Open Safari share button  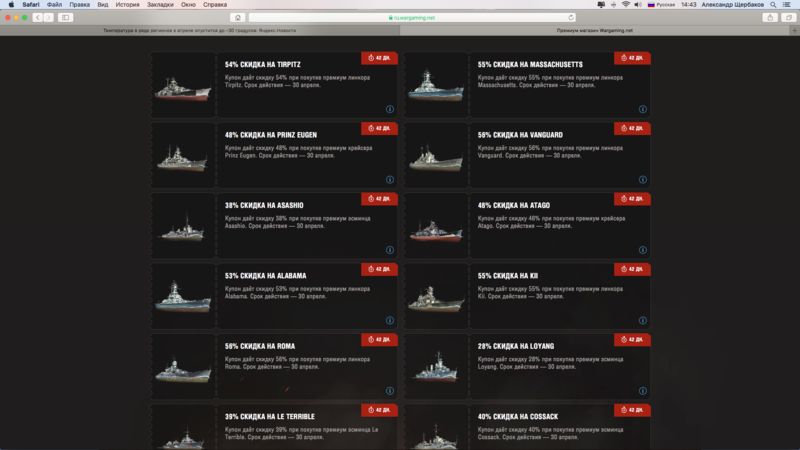tap(770, 17)
